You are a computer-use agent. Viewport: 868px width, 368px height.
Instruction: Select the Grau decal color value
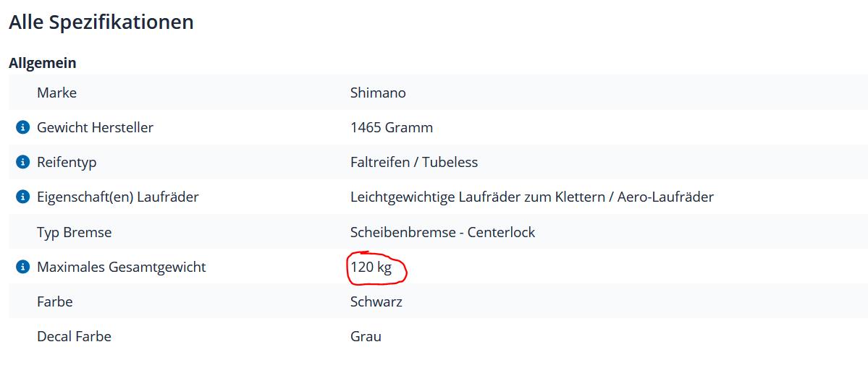point(366,336)
